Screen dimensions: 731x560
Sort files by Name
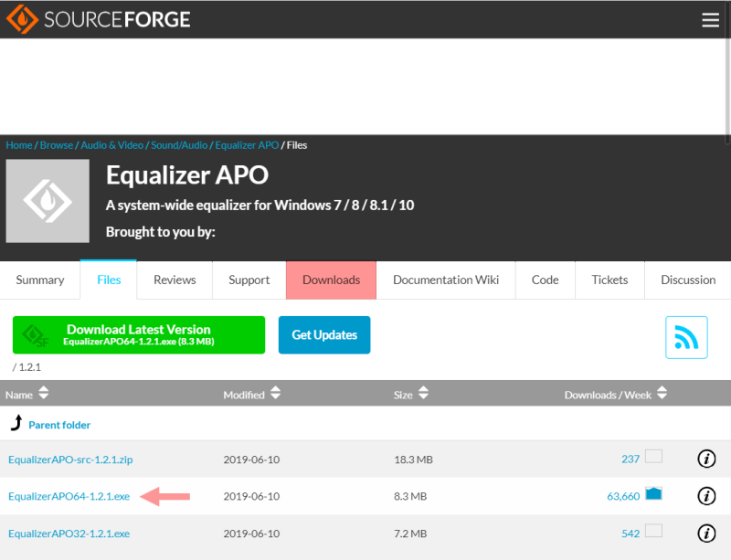tap(27, 394)
